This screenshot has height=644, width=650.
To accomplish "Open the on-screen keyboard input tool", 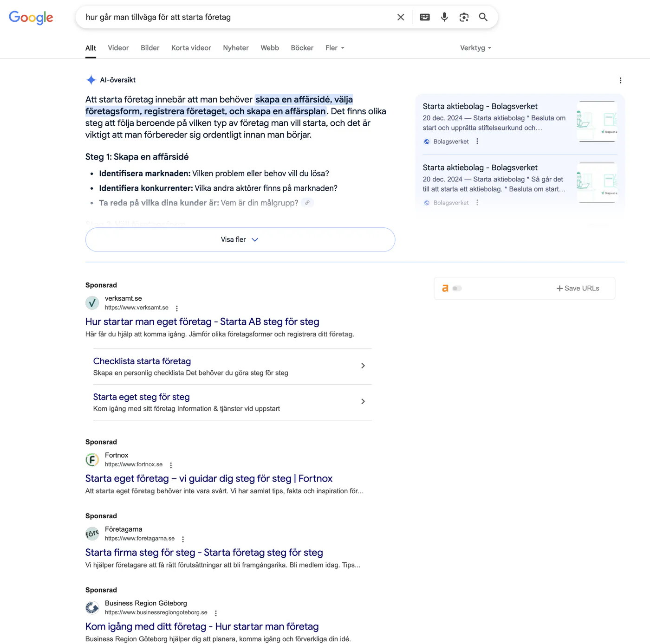I will 424,17.
